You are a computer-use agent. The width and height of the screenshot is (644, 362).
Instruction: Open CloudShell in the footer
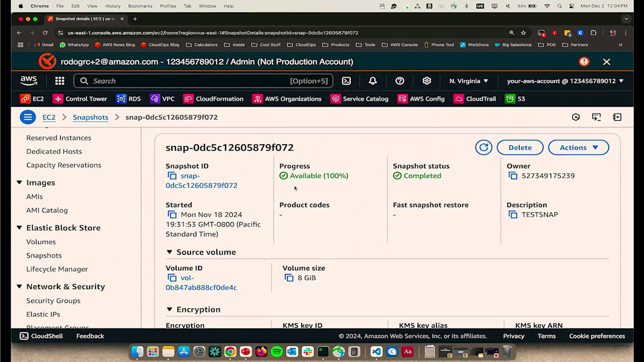coord(41,336)
